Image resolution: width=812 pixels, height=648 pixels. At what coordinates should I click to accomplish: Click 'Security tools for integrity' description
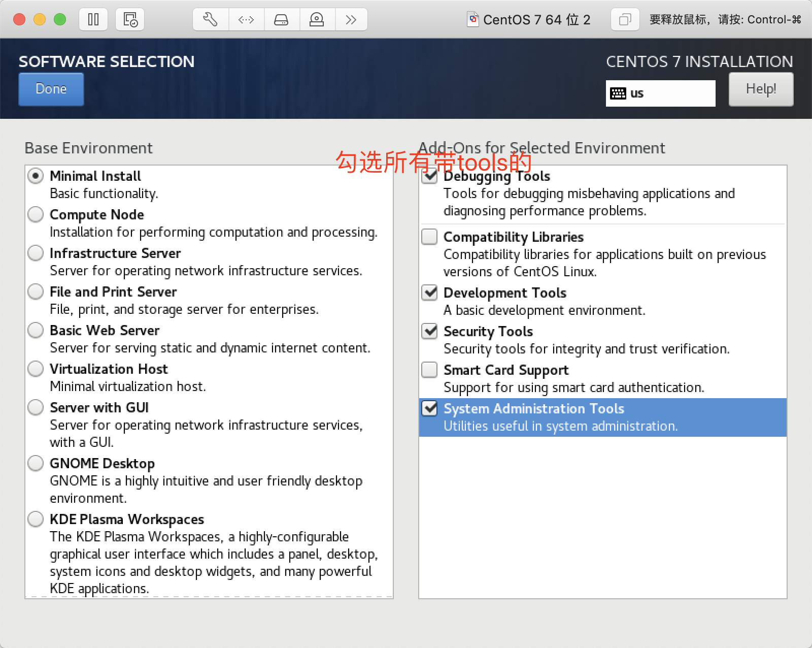(587, 349)
